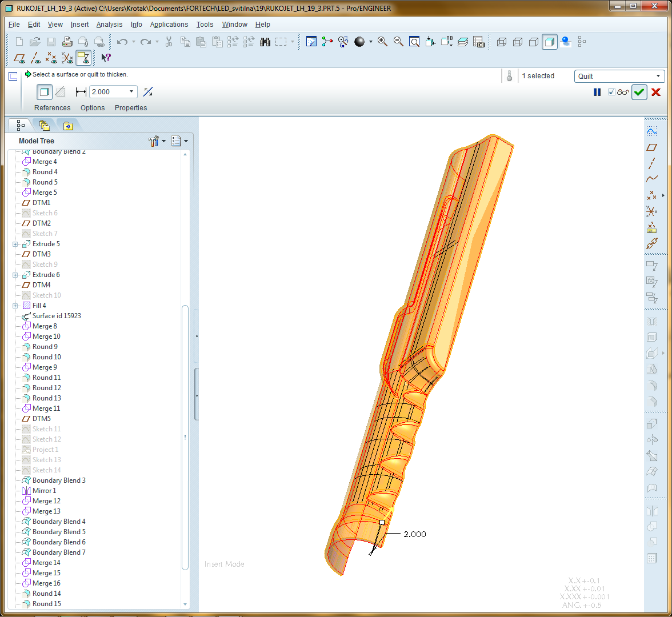Screen dimensions: 672x617
Task: Click the Datum Coordinate System tool on right
Action: (651, 211)
